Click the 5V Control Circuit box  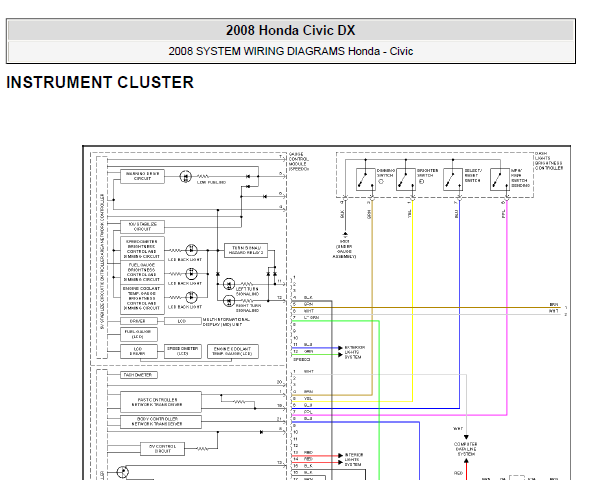coord(162,449)
